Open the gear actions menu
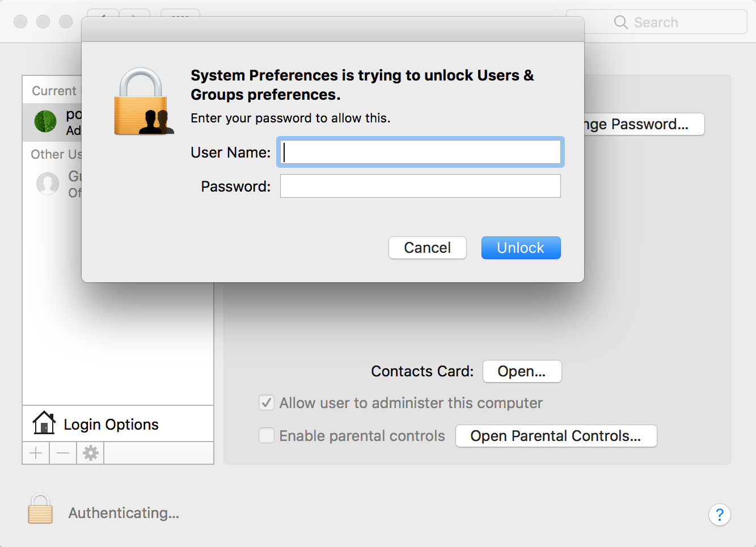756x547 pixels. [x=91, y=453]
